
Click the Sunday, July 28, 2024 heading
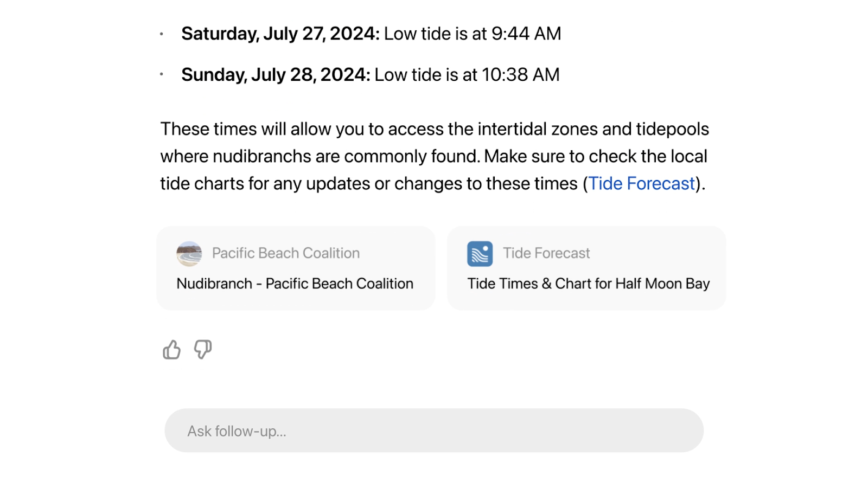[x=276, y=75]
